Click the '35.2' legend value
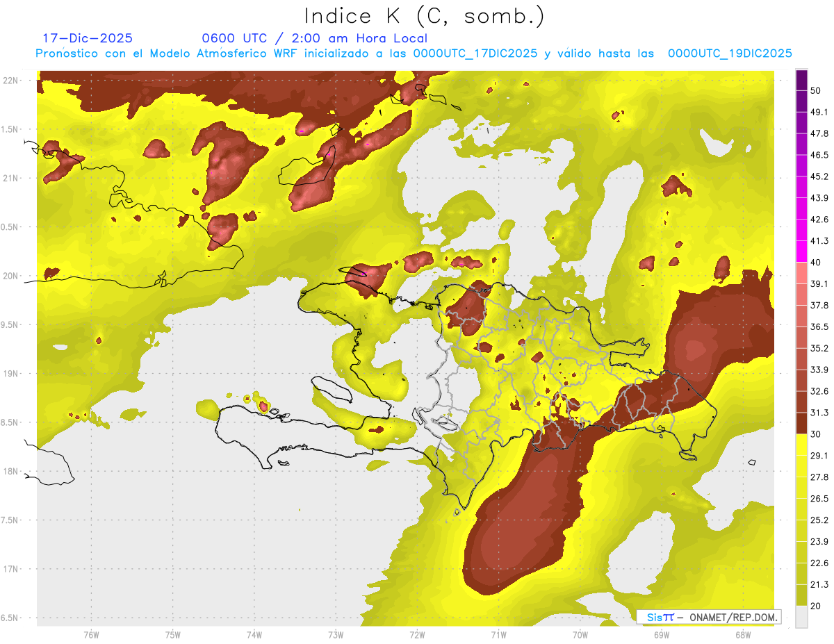 819,348
